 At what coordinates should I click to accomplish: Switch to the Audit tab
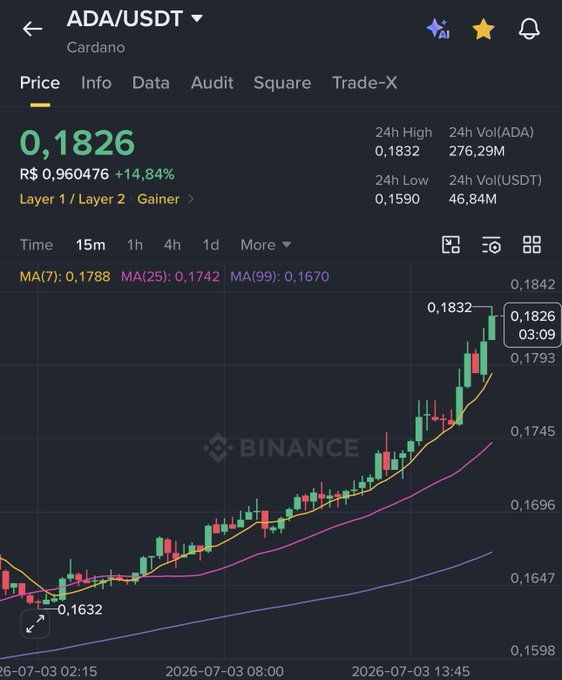[212, 82]
